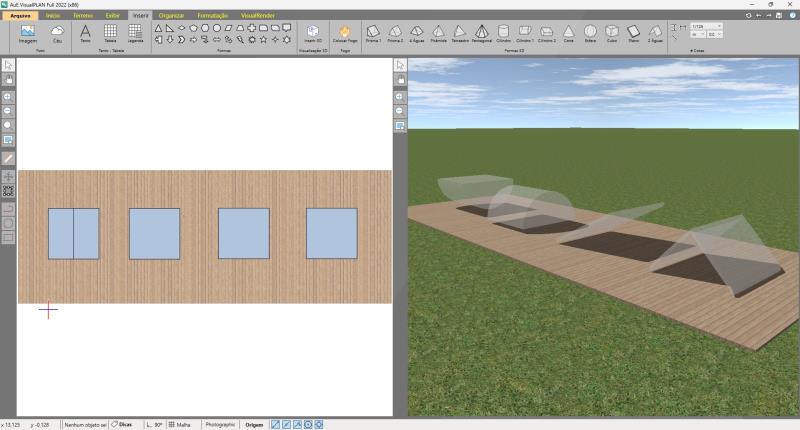The image size is (800, 430).
Task: Switch to the Exibir ribbon tab
Action: pyautogui.click(x=112, y=15)
